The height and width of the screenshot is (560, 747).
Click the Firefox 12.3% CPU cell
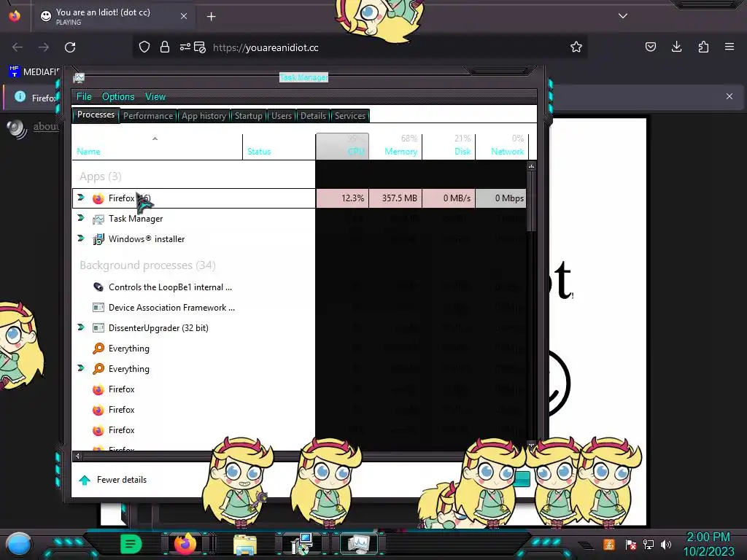pos(342,198)
